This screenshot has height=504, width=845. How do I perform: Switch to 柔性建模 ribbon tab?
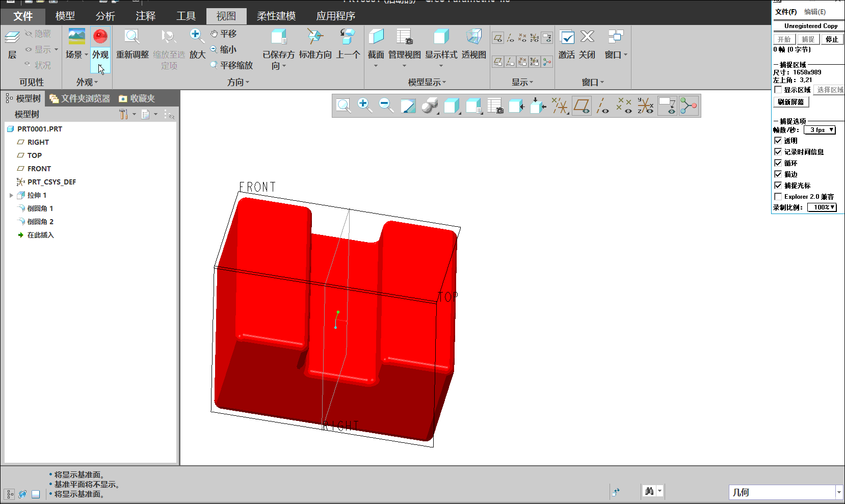(x=276, y=16)
